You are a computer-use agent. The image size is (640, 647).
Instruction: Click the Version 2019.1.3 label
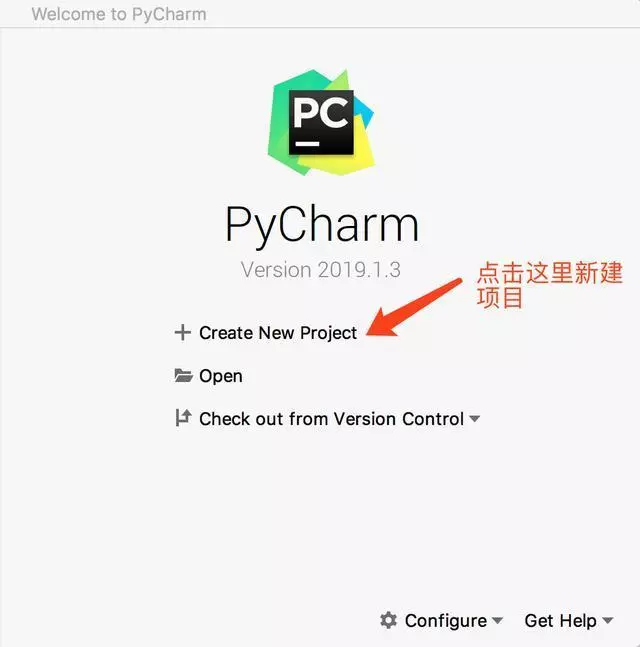click(321, 270)
